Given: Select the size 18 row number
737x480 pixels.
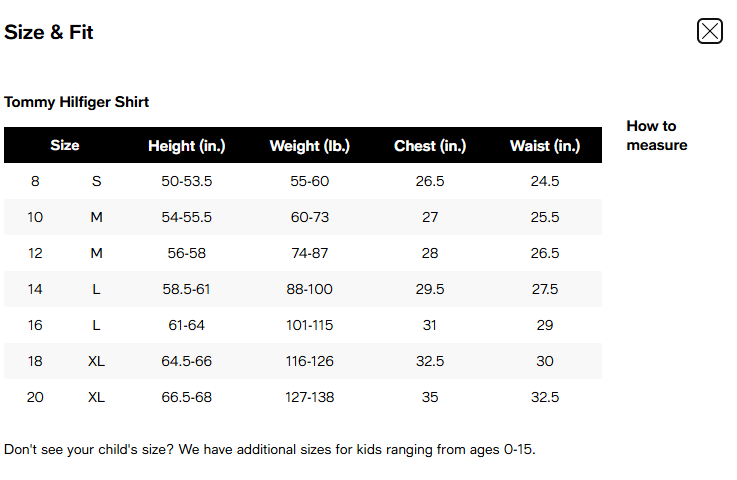Looking at the screenshot, I should [35, 361].
